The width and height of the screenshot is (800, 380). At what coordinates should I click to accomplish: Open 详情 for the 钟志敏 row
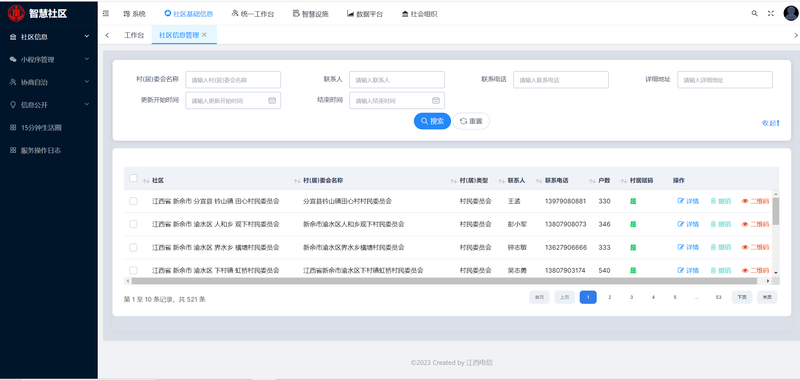pyautogui.click(x=688, y=247)
